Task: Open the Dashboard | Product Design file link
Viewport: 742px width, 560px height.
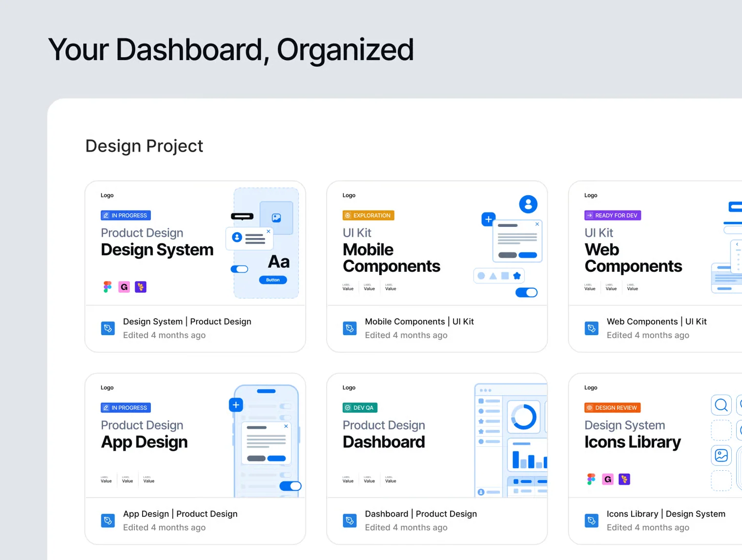Action: point(421,514)
